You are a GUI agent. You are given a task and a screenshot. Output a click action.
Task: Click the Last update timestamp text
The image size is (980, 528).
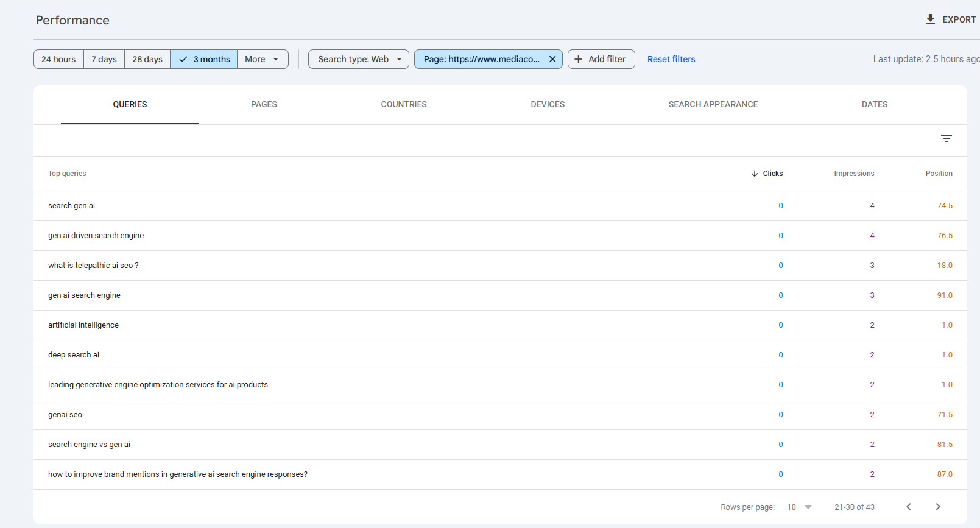(x=926, y=59)
